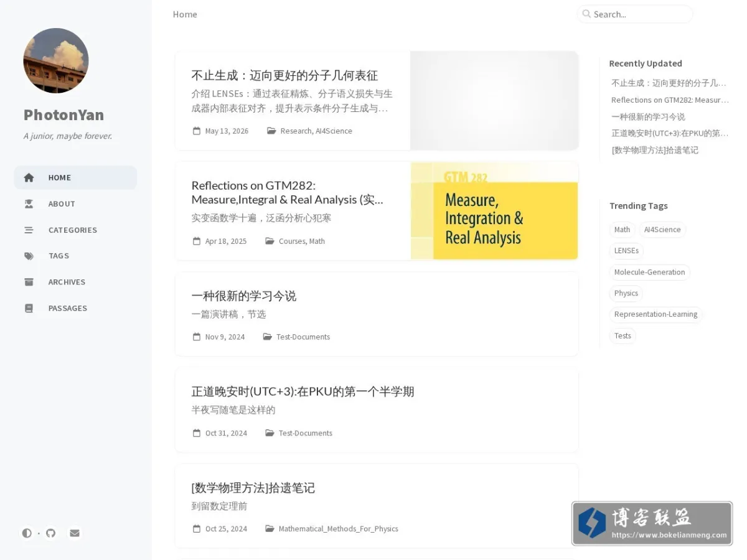The image size is (747, 560).
Task: Click post description 一篇演讲稿，节选
Action: [x=229, y=314]
